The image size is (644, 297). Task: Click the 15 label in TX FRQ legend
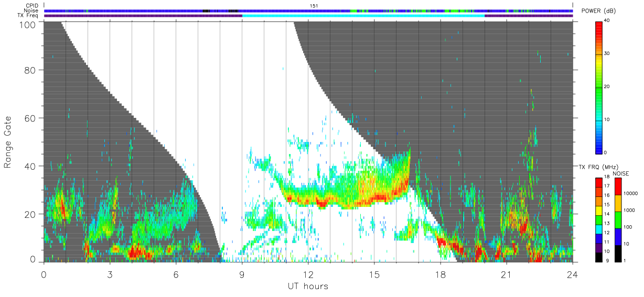point(607,205)
